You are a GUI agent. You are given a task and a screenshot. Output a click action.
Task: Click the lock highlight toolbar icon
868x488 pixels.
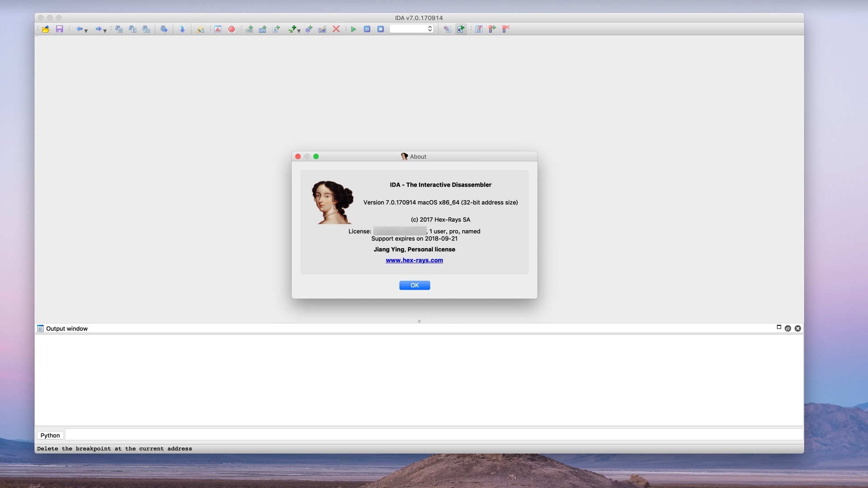tap(200, 29)
